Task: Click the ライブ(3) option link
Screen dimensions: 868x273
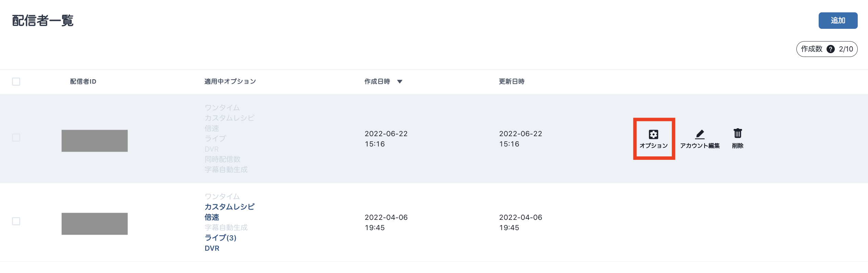Action: point(220,238)
